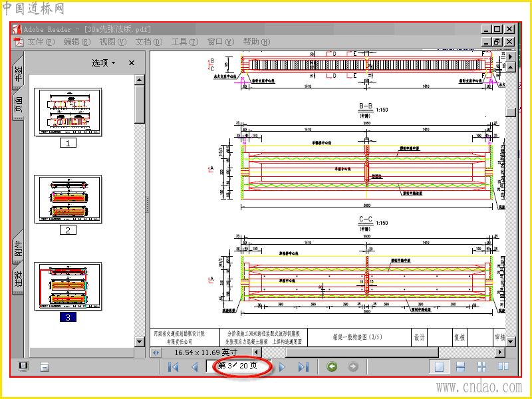Click the green previous view arrow
The image size is (532, 399).
pyautogui.click(x=332, y=366)
